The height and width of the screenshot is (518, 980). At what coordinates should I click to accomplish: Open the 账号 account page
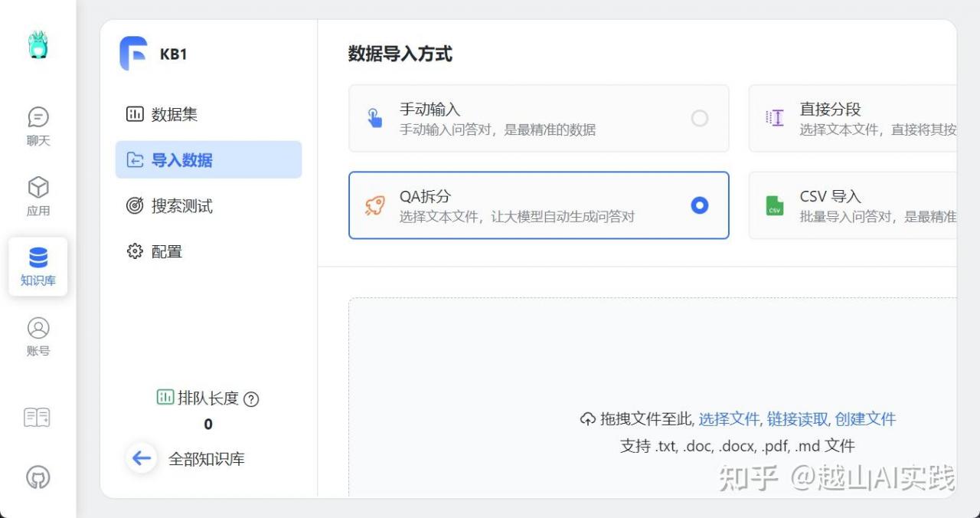tap(38, 336)
